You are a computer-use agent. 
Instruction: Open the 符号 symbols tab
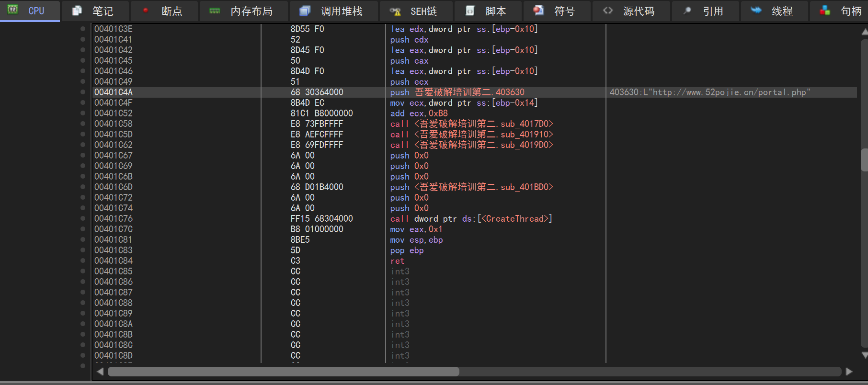point(557,11)
